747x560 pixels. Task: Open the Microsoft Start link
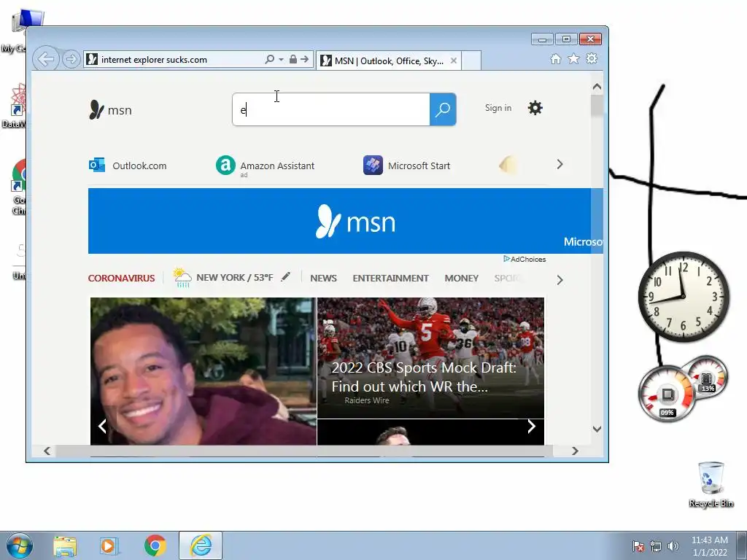point(419,166)
